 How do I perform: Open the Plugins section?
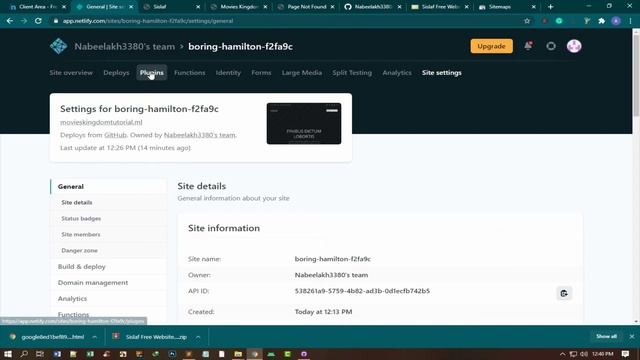(x=151, y=73)
